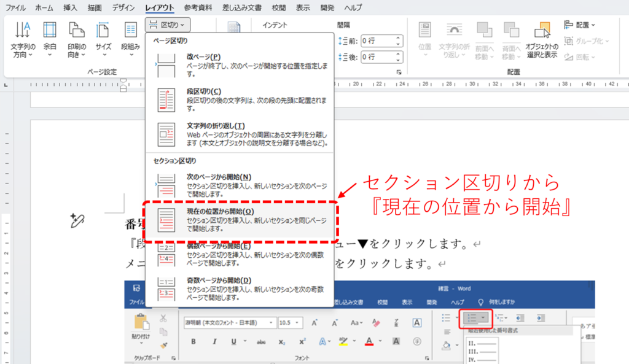Click オブジェクトの選択と表示 selection pane icon
The image size is (629, 364).
pyautogui.click(x=542, y=32)
